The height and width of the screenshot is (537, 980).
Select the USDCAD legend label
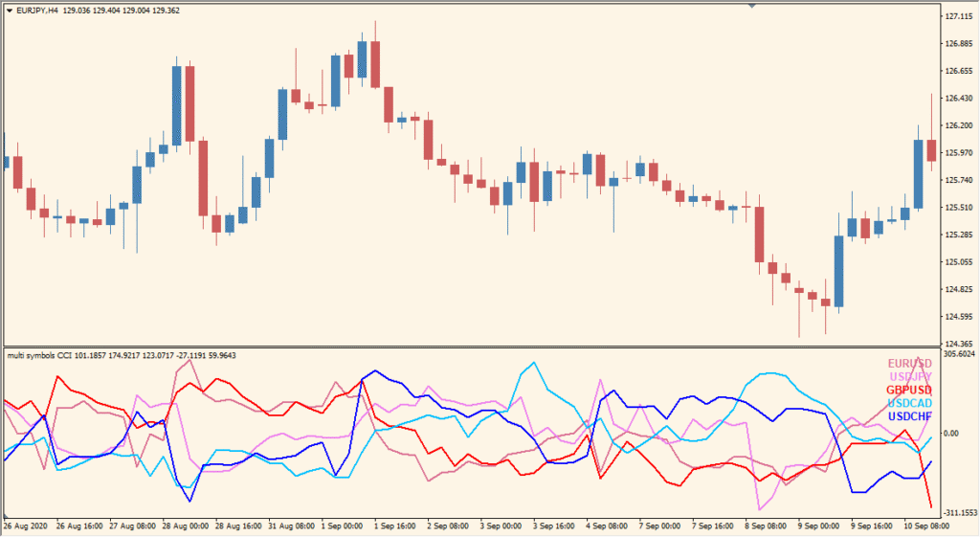[910, 403]
